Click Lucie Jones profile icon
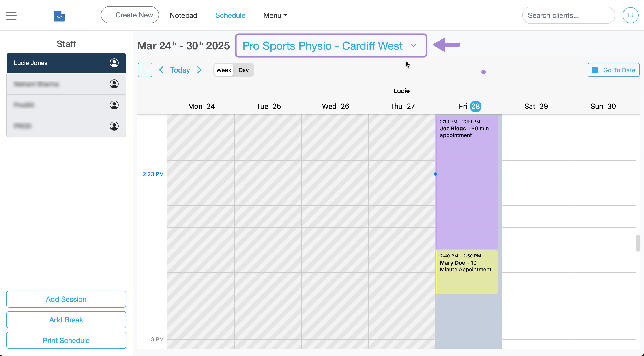644x356 pixels. 114,63
